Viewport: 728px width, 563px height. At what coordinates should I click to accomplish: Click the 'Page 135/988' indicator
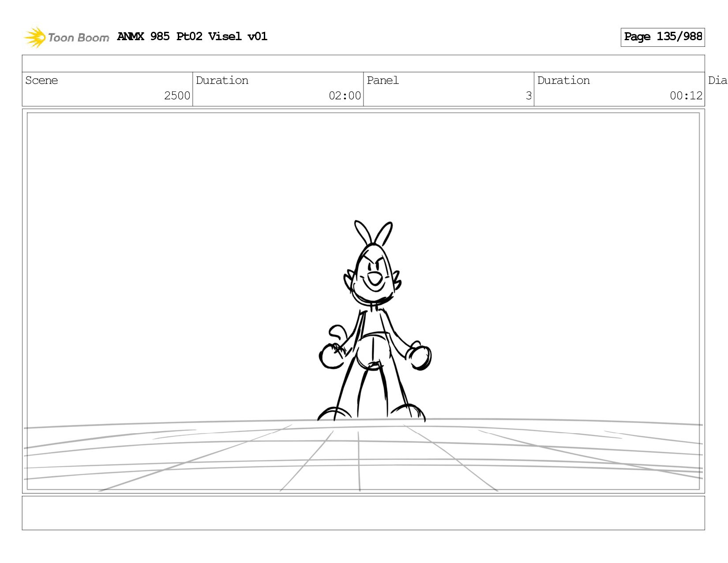(663, 37)
